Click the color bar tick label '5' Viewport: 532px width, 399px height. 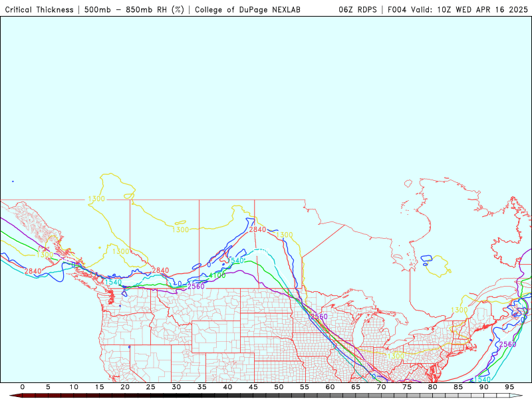tap(48, 387)
